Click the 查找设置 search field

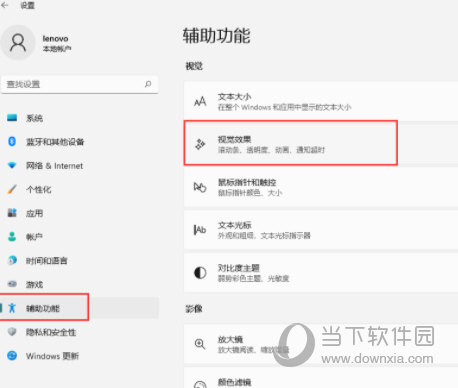(79, 84)
